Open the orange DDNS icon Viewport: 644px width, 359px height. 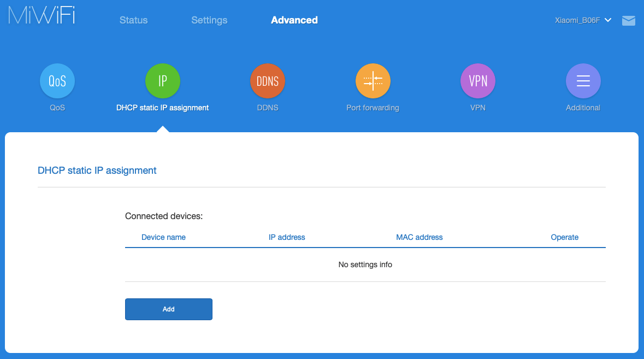[x=267, y=81]
